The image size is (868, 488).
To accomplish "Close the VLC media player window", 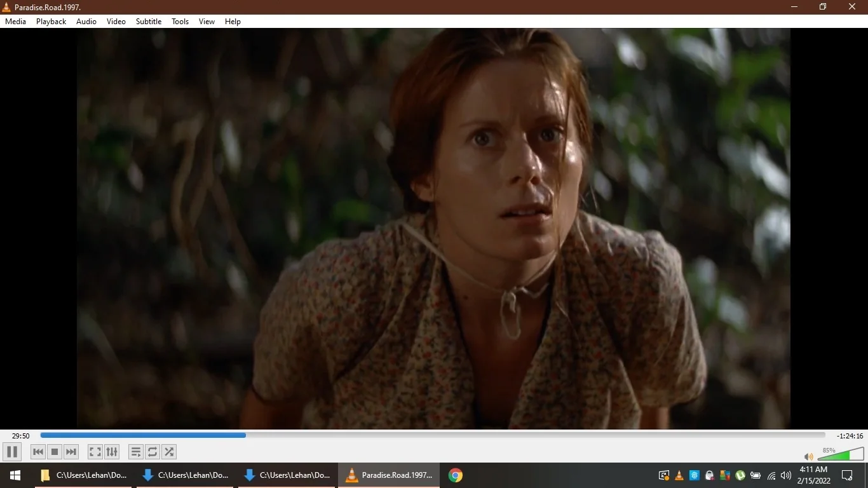I will (852, 7).
